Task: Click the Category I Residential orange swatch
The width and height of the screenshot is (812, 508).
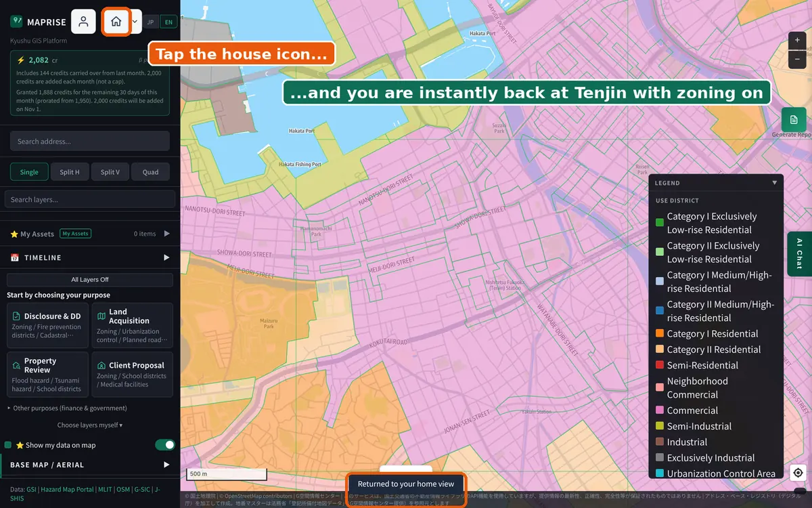Action: [x=659, y=333]
